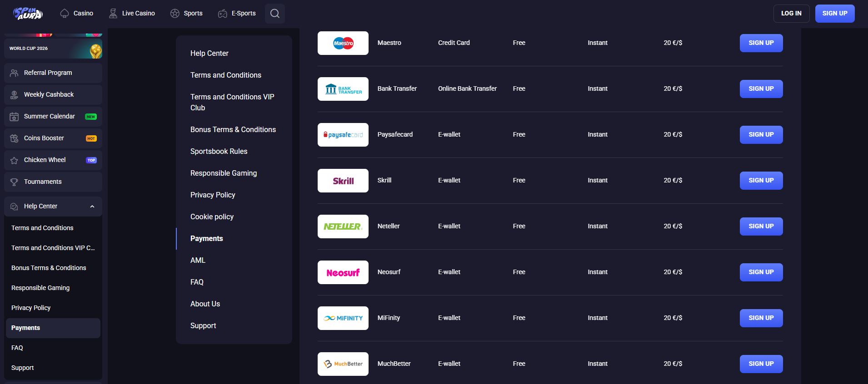Open Responsible Gaming in left sidebar
This screenshot has width=868, height=384.
tap(40, 288)
